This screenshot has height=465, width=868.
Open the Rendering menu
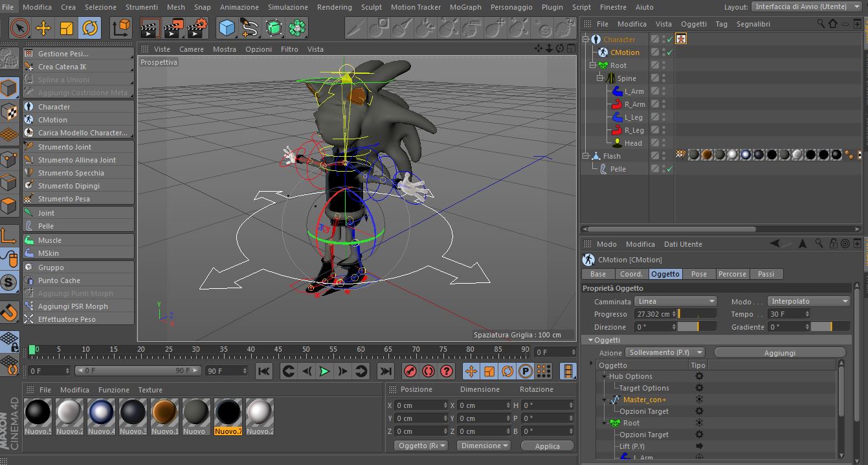[334, 7]
